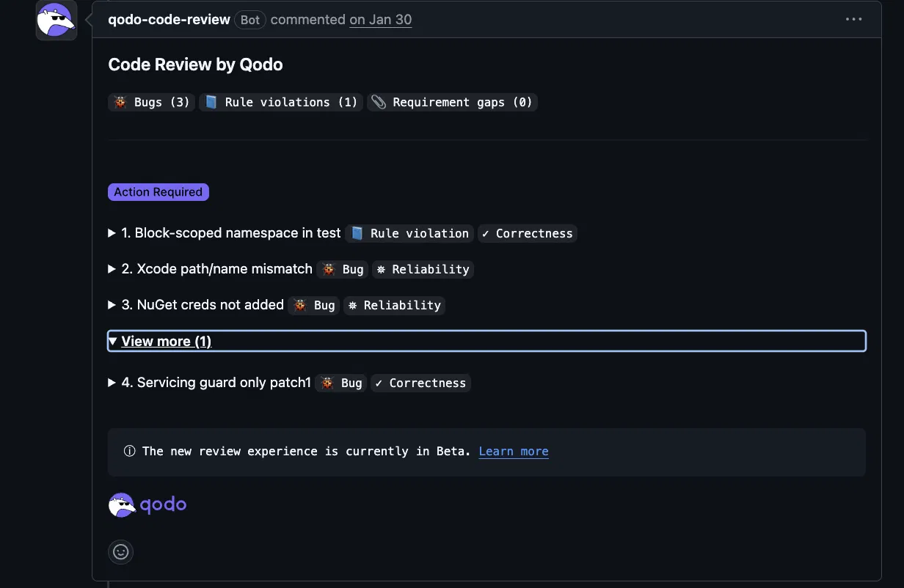
Task: Open the Learn more link
Action: [x=514, y=452]
